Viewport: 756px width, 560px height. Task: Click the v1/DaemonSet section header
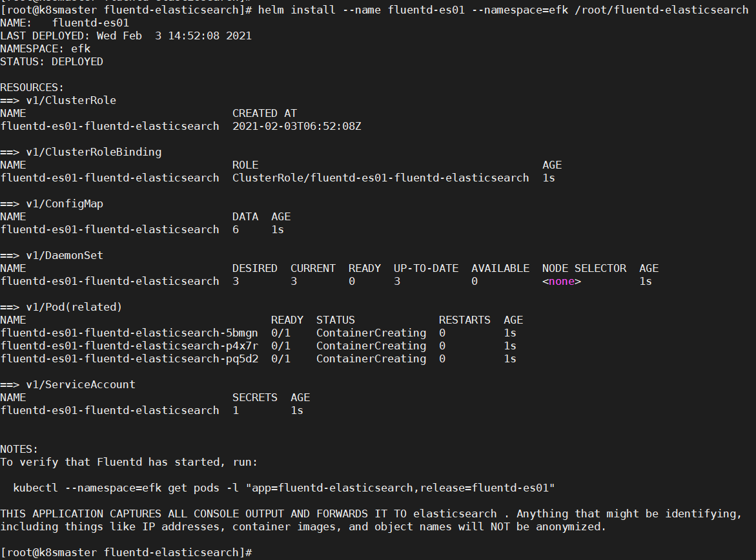click(52, 255)
